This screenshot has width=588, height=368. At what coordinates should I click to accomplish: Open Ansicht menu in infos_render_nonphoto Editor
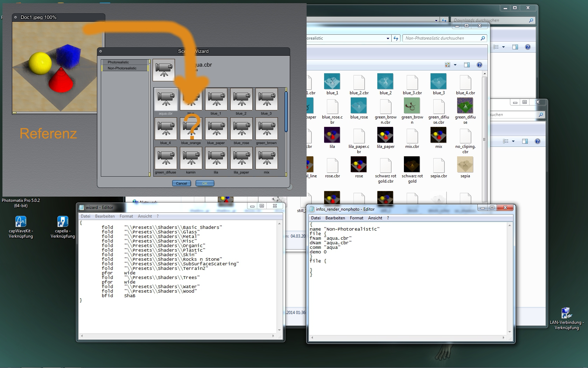pyautogui.click(x=375, y=218)
